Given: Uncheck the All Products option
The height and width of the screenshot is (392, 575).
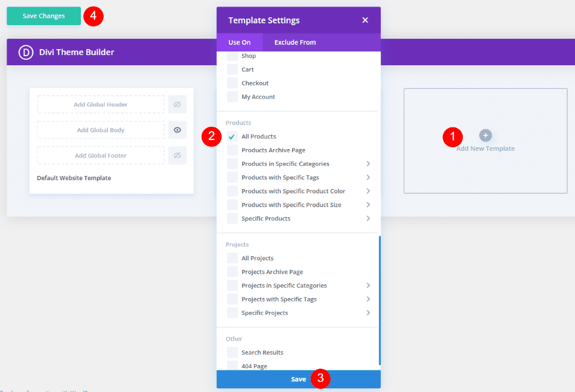Looking at the screenshot, I should [232, 136].
